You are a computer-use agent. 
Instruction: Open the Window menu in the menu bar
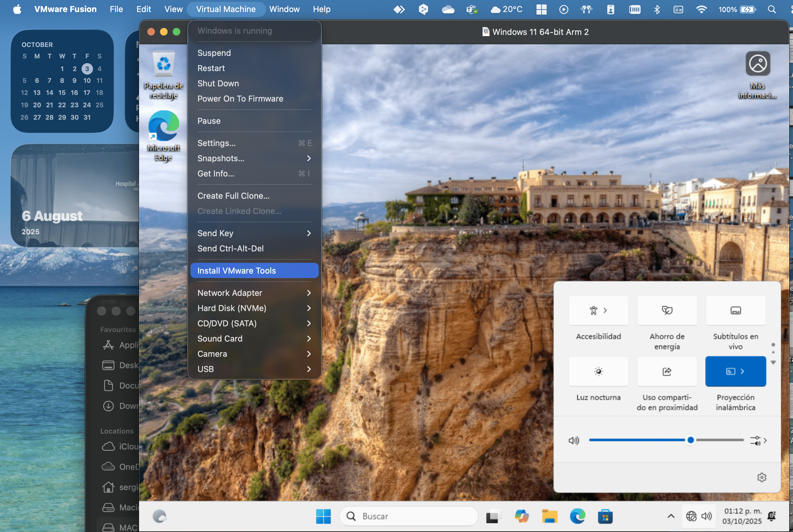[x=284, y=9]
